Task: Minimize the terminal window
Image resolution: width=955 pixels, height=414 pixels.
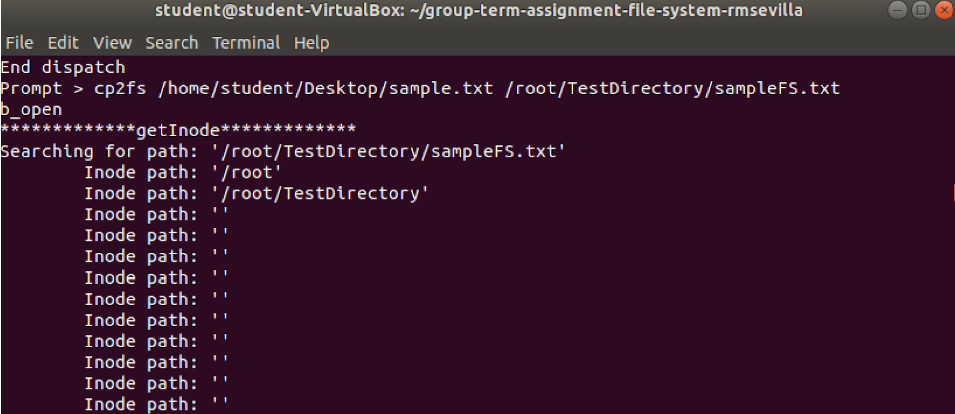Action: pos(898,10)
